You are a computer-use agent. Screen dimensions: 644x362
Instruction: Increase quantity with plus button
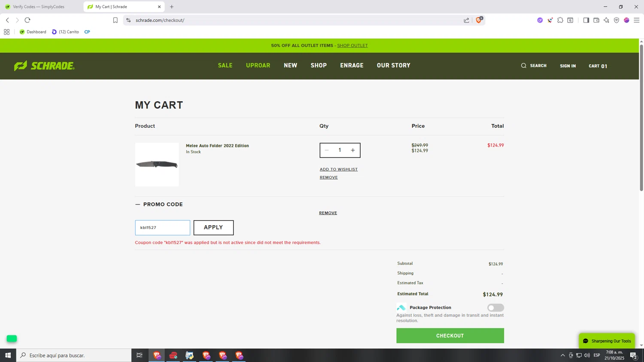pos(353,150)
